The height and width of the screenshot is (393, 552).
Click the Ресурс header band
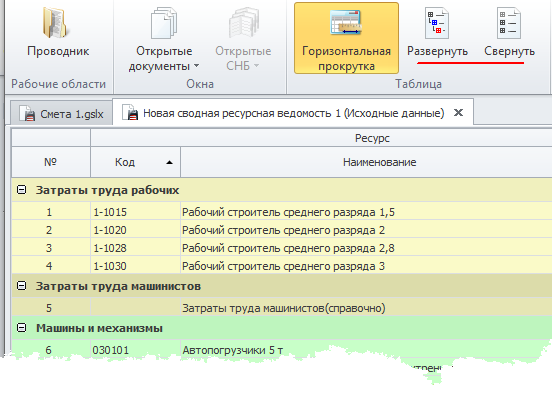pos(321,138)
